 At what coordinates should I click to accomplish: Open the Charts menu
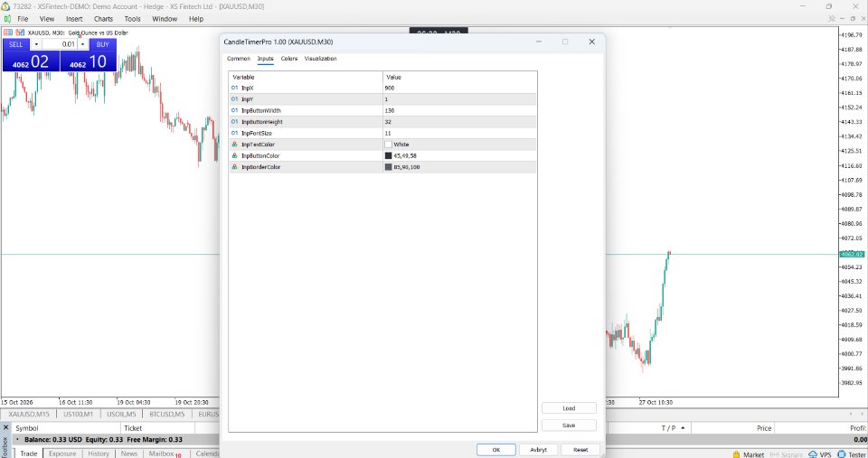click(x=103, y=19)
